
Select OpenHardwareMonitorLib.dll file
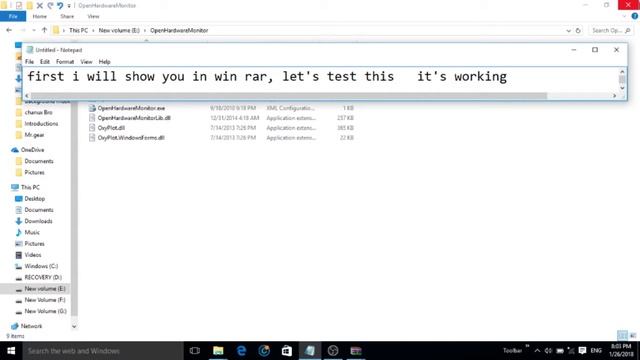(x=134, y=118)
